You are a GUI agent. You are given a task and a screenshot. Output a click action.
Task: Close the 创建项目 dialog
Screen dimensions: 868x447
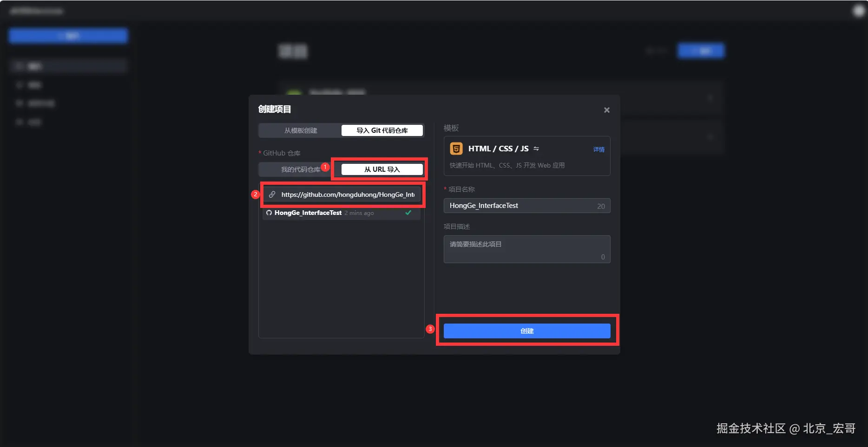click(x=606, y=110)
